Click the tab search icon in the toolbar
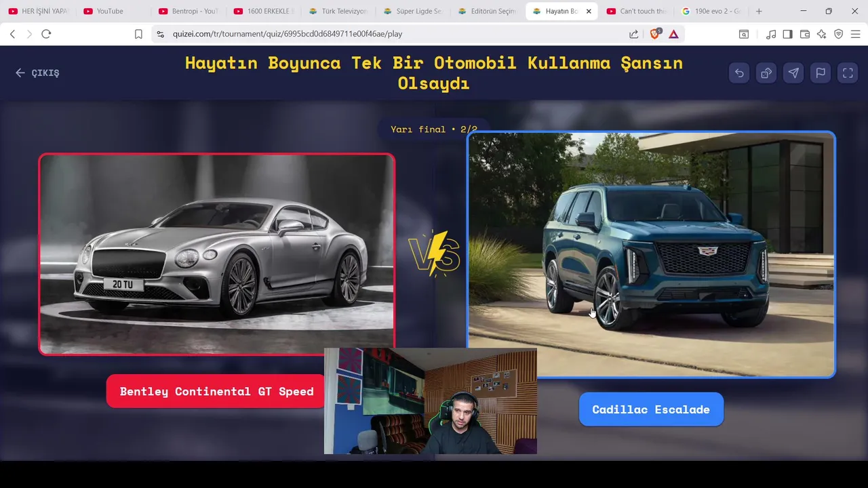Image resolution: width=868 pixels, height=488 pixels. tap(744, 34)
